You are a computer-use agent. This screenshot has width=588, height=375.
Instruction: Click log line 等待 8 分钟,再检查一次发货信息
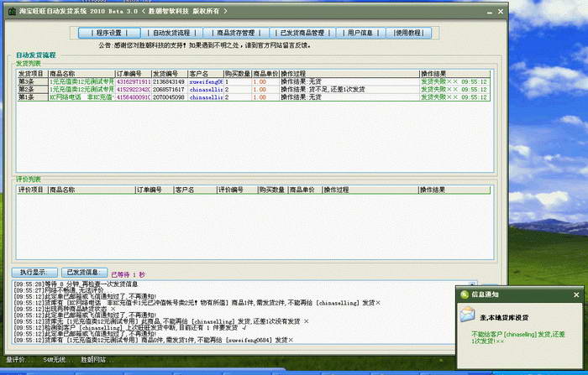pos(76,284)
